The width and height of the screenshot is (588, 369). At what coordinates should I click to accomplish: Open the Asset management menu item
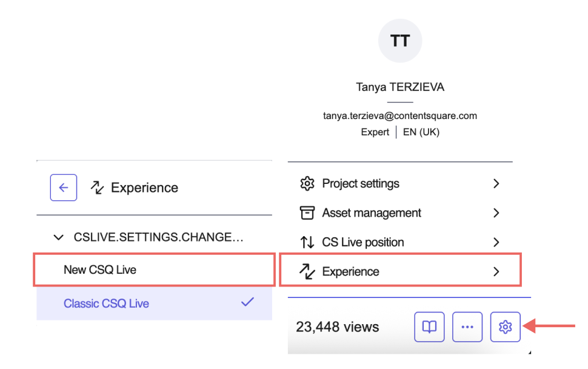pos(400,213)
